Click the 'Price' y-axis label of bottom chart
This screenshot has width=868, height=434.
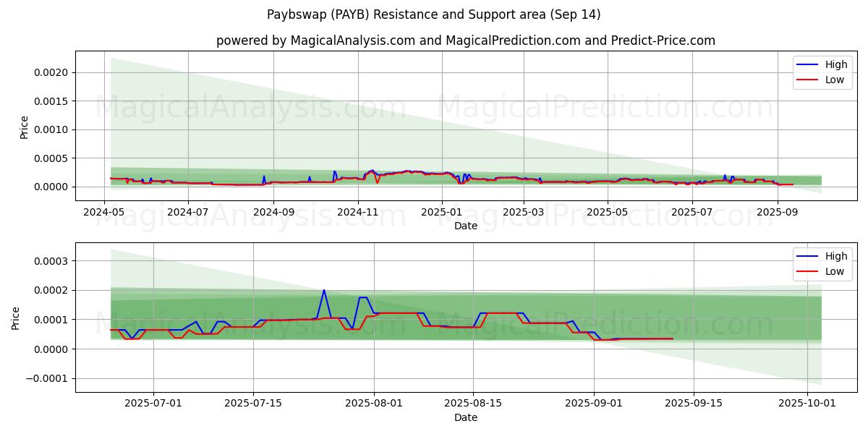tap(16, 318)
